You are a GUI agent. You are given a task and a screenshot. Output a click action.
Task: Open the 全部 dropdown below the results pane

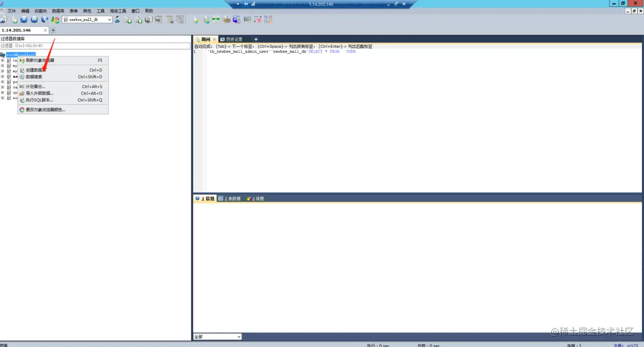tap(217, 337)
